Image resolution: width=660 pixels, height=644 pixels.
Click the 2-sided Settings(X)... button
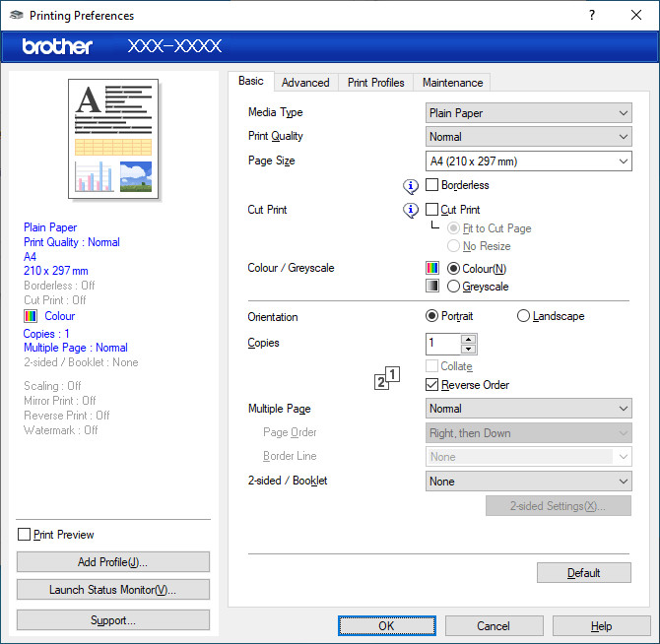pos(559,505)
